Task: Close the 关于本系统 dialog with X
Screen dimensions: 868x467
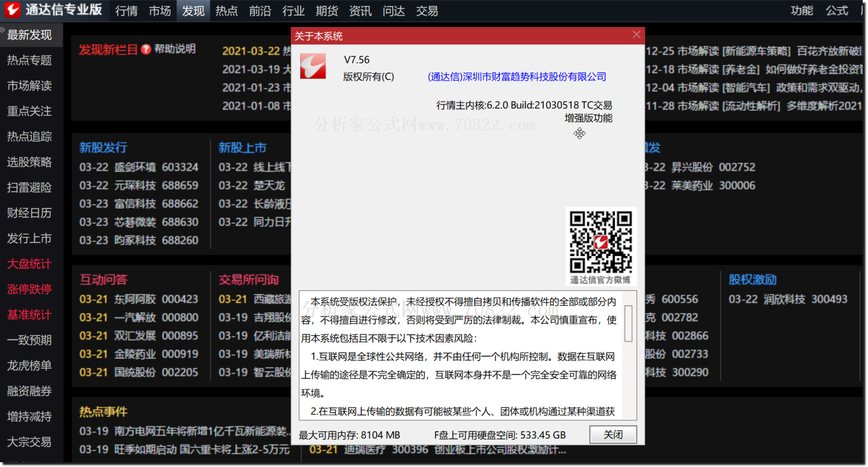Action: (x=637, y=34)
